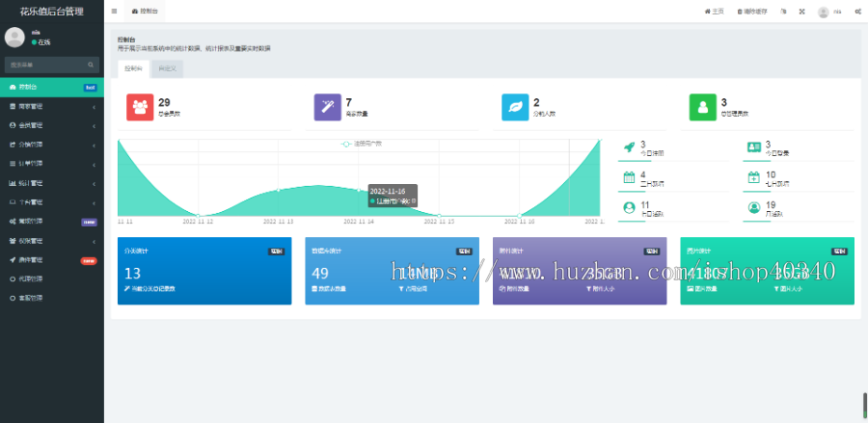The width and height of the screenshot is (868, 423).
Task: Click the blue hot badge in sidebar
Action: tap(91, 88)
